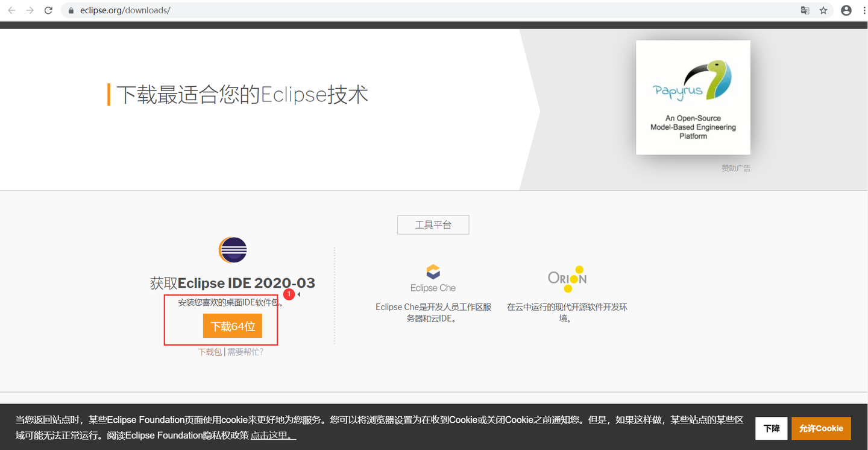
Task: Bookmark this page with the star icon
Action: (823, 10)
